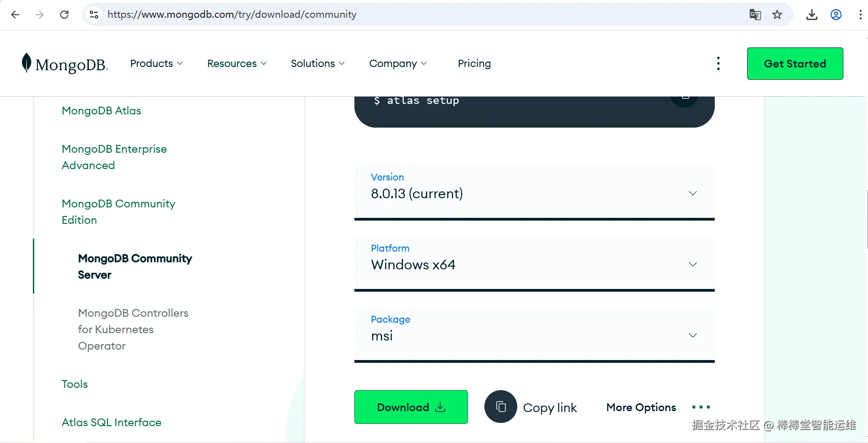Download the MongoDB msi installer
Image resolution: width=868 pixels, height=443 pixels.
click(411, 407)
